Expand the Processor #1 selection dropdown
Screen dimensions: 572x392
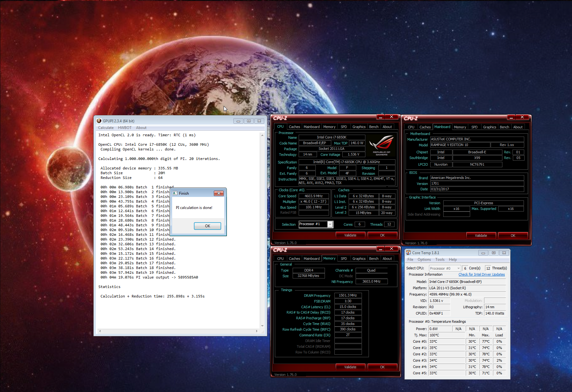point(330,224)
